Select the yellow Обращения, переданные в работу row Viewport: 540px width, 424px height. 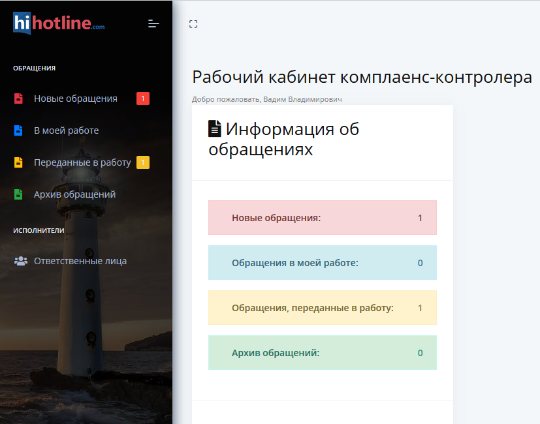[322, 308]
